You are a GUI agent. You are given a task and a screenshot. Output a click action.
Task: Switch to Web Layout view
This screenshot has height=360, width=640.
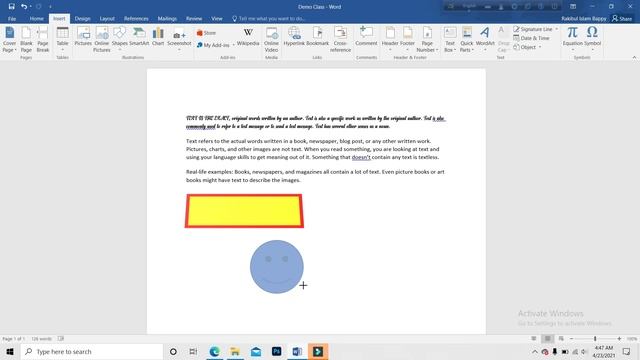(561, 339)
